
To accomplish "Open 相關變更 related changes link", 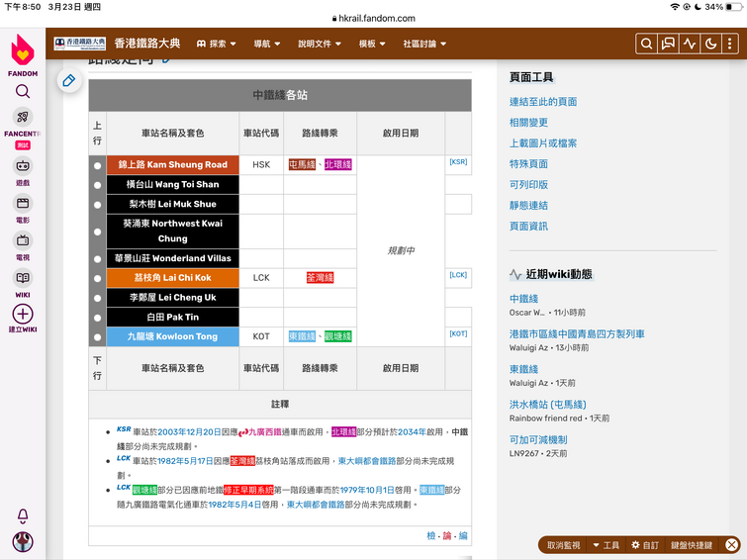I will tap(528, 123).
